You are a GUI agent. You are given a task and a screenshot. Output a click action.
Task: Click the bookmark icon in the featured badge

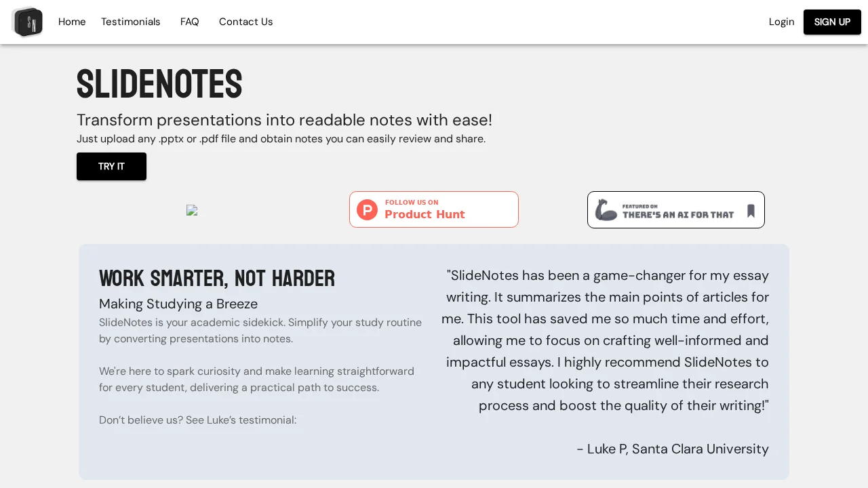coord(750,209)
